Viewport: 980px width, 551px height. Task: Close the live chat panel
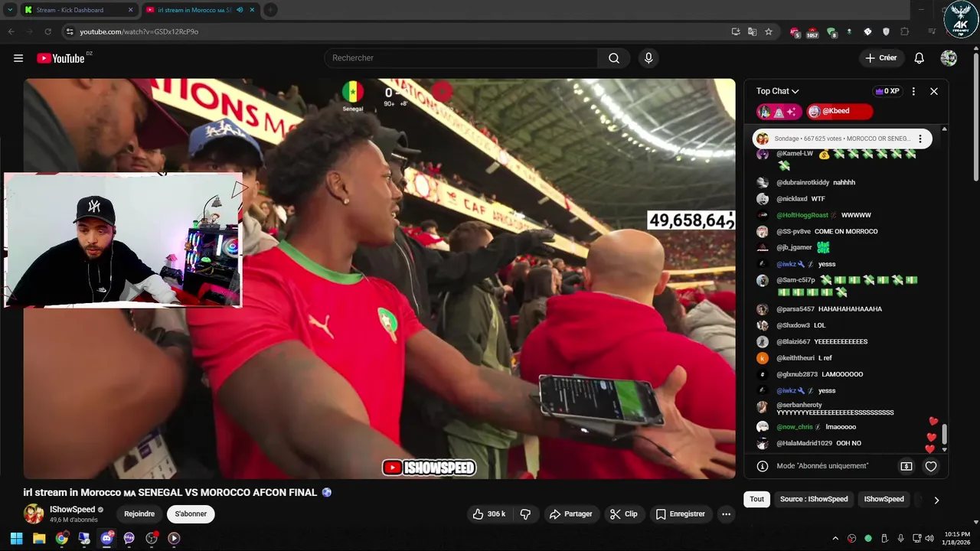coord(934,91)
